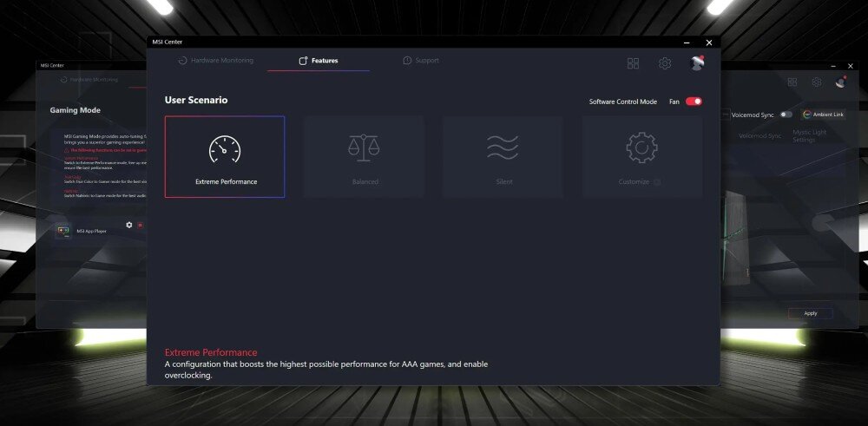Screen dimensions: 868x426
Task: Close the front MSI Center window
Action: (709, 42)
